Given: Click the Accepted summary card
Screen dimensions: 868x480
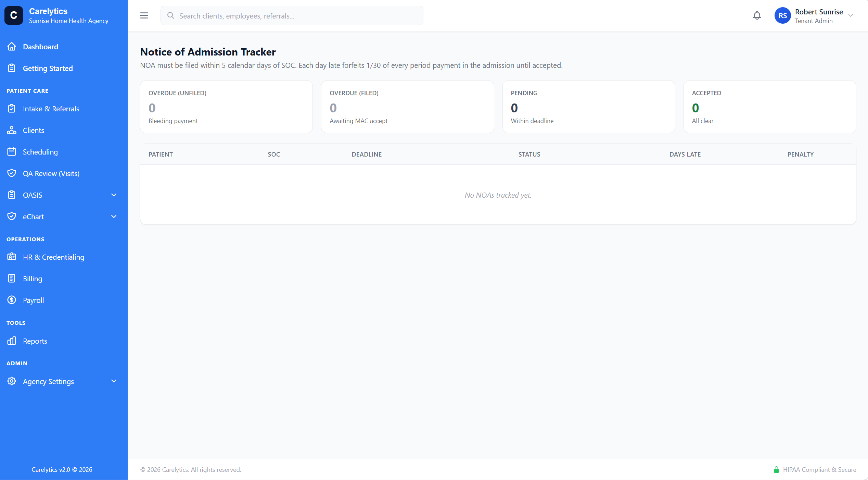Looking at the screenshot, I should tap(770, 107).
